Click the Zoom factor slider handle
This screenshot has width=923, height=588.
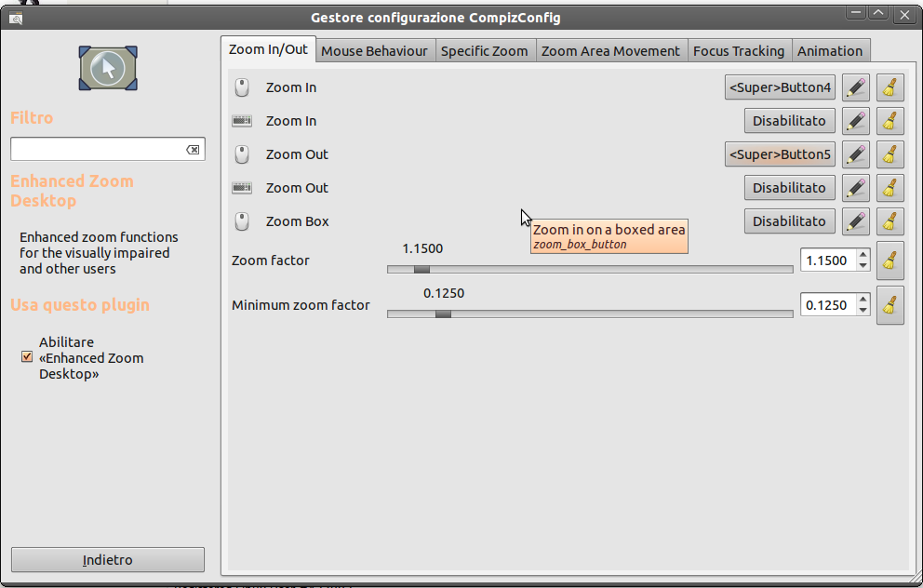[x=421, y=270]
